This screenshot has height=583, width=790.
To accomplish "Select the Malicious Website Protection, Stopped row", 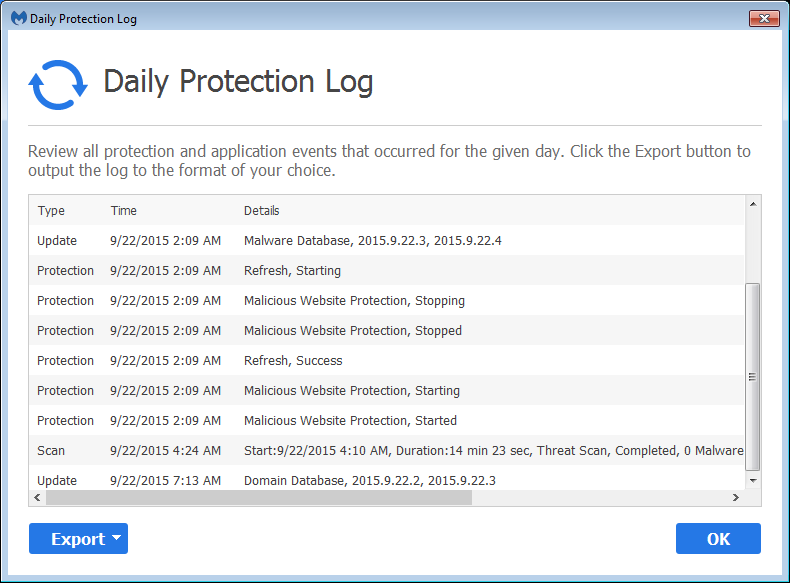I will point(352,331).
